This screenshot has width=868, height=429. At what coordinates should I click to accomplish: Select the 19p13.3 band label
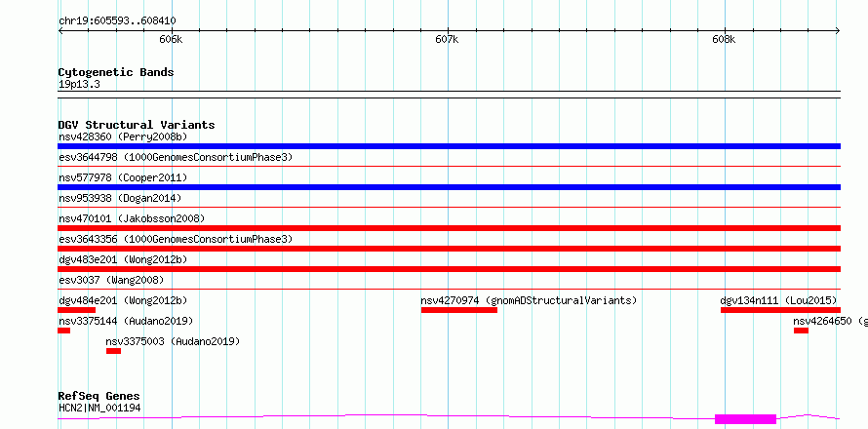pyautogui.click(x=79, y=85)
